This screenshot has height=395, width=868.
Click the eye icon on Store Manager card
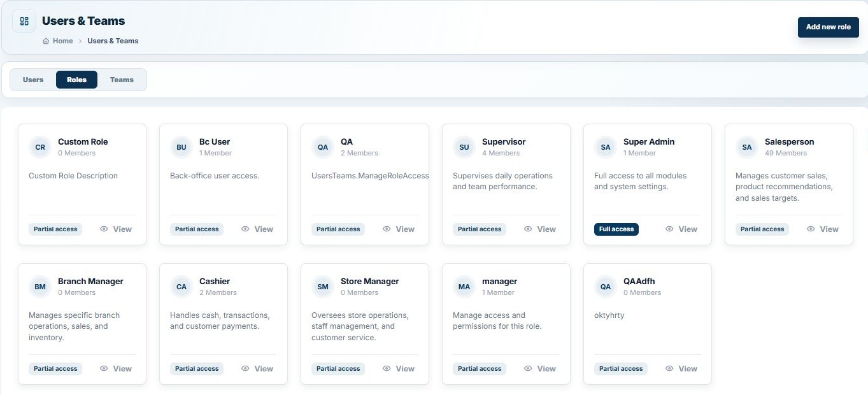pos(387,368)
